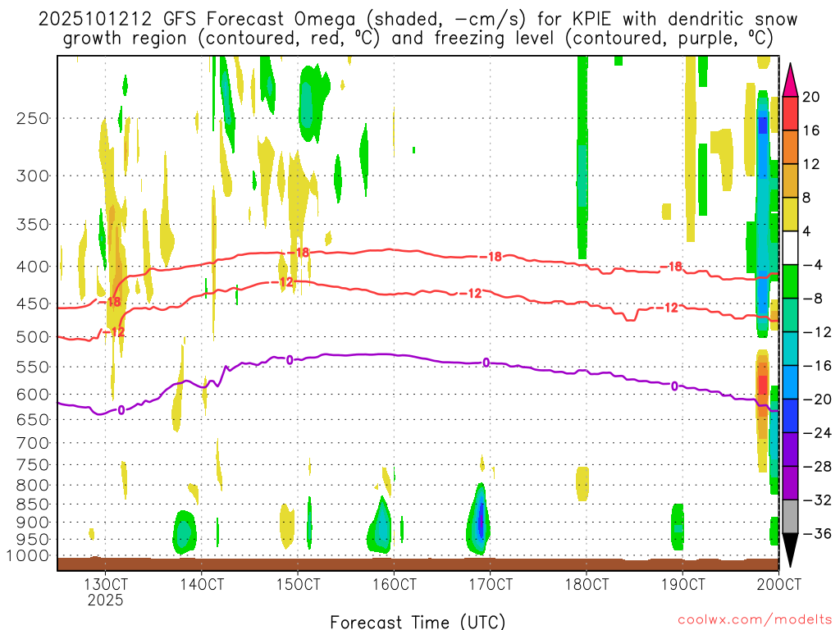This screenshot has width=840, height=630.
Task: Click the purple 0 label near 150CT
Action: (290, 360)
